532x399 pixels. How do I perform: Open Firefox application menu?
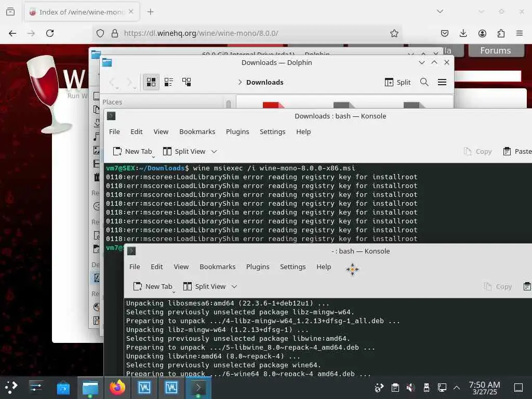click(520, 33)
